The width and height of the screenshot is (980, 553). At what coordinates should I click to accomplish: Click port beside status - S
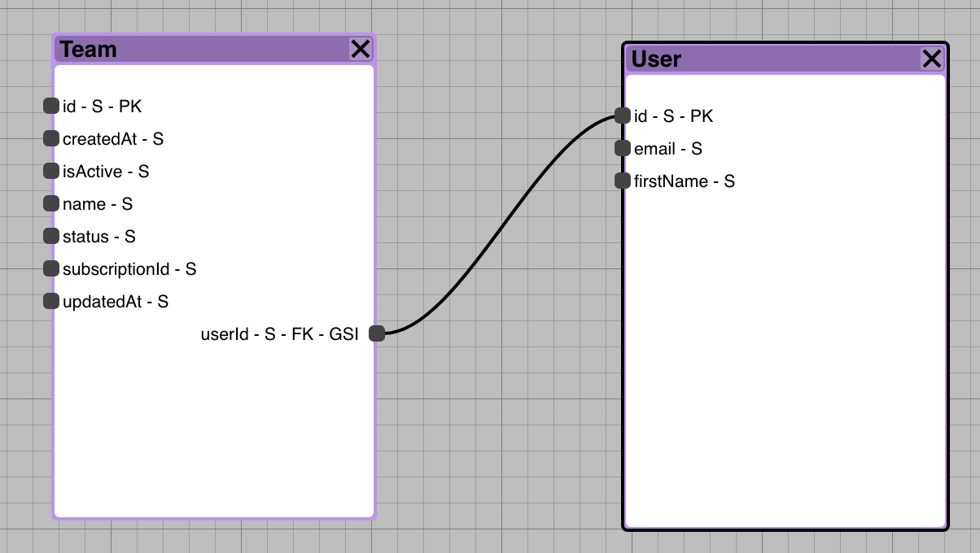click(51, 236)
